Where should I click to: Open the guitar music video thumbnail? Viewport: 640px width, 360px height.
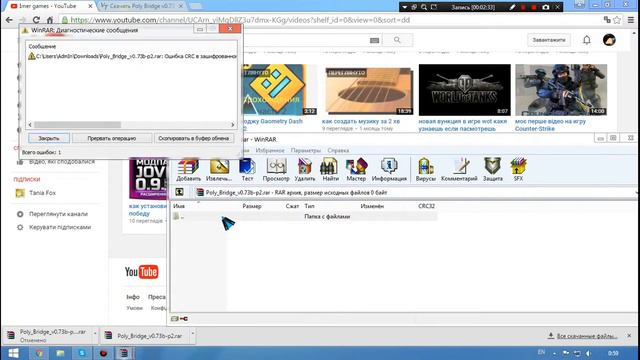click(x=369, y=91)
